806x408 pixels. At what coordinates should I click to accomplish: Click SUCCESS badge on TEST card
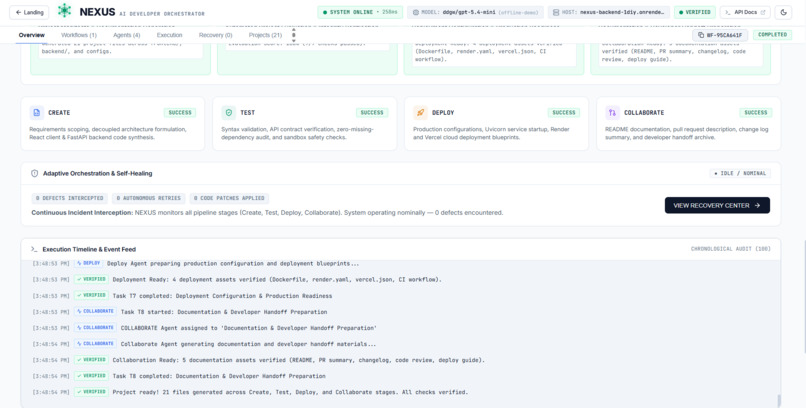pyautogui.click(x=372, y=113)
